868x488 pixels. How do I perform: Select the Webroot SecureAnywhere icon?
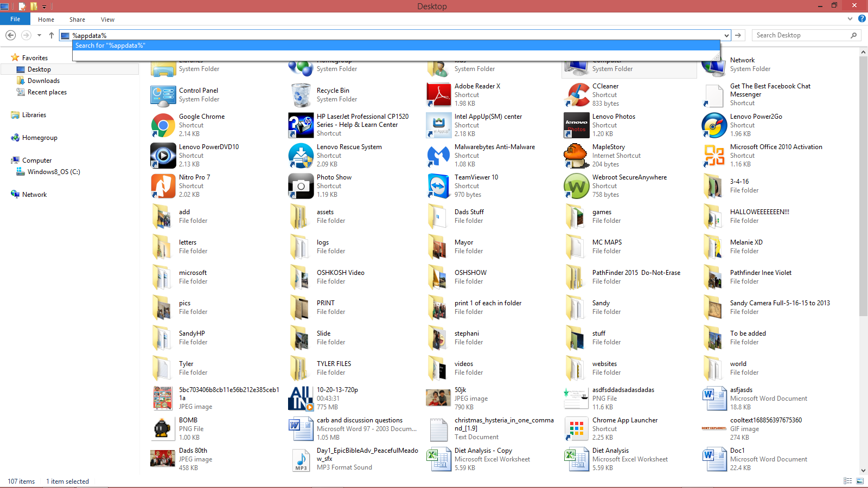click(x=576, y=186)
